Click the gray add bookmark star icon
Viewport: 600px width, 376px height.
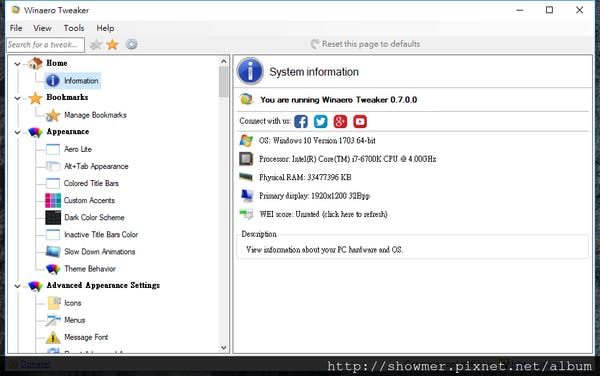(96, 45)
